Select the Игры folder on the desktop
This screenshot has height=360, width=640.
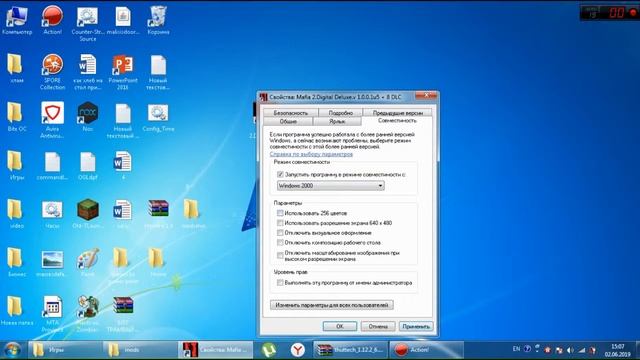click(x=16, y=165)
